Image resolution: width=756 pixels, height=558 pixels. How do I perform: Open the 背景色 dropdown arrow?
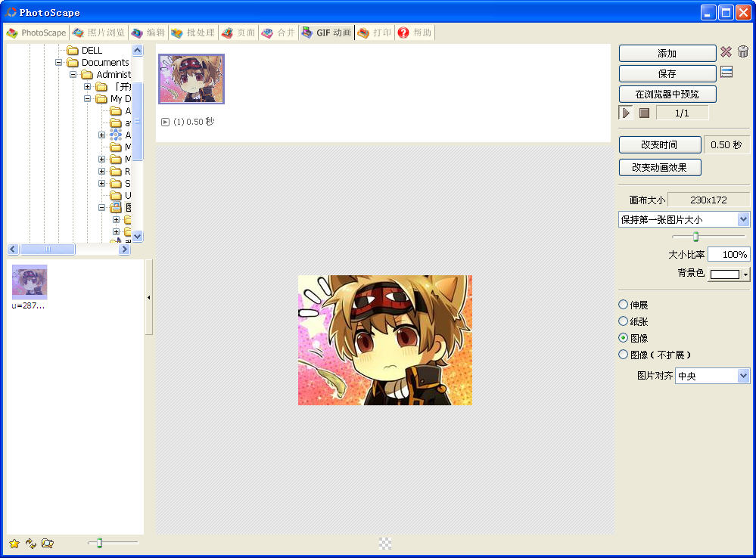click(x=745, y=274)
